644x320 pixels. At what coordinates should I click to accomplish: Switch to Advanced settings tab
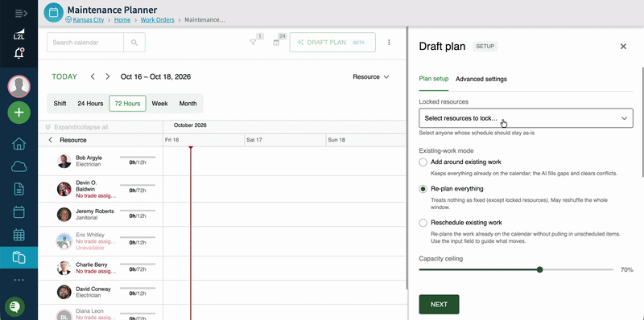coord(481,79)
